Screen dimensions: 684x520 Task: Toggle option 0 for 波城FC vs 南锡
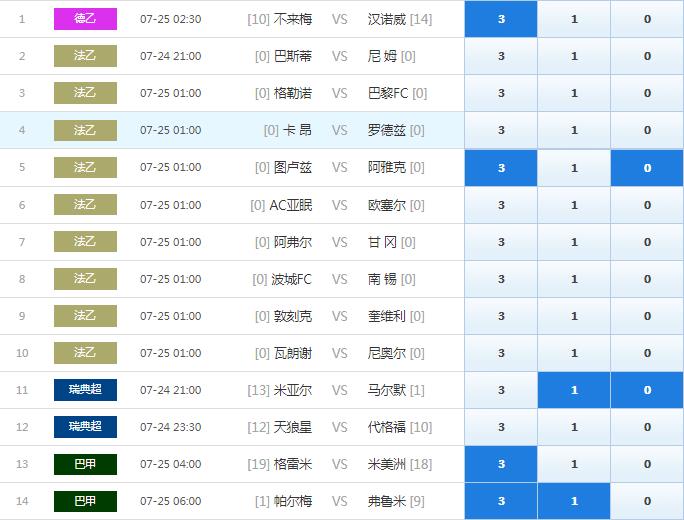click(x=647, y=279)
